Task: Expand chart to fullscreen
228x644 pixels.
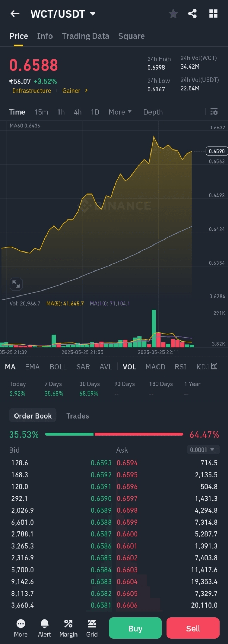Action: (x=16, y=284)
